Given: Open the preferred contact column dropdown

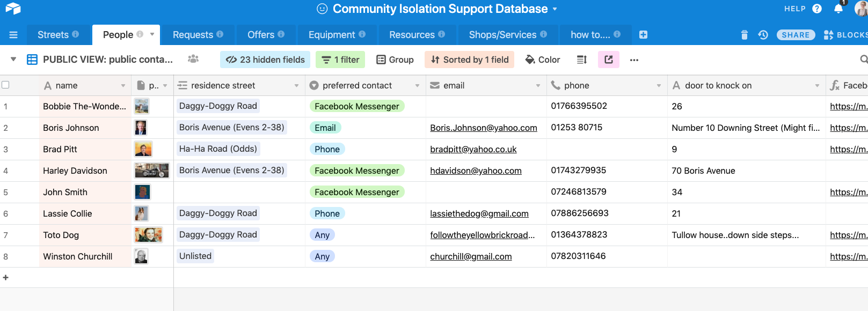Looking at the screenshot, I should pos(417,86).
